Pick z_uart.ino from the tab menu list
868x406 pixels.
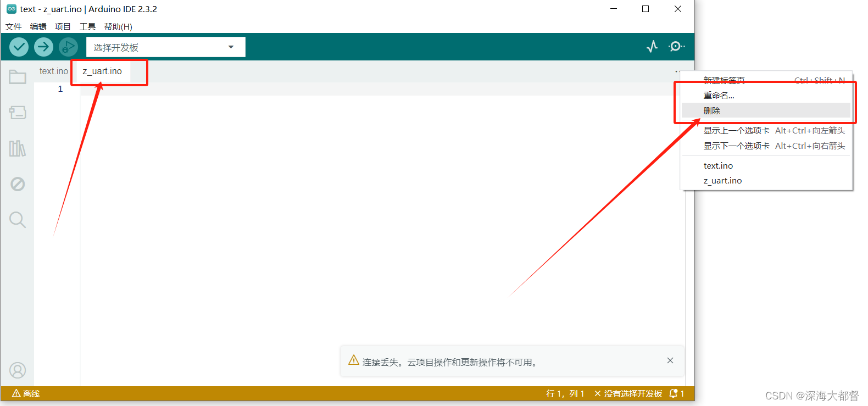766,180
